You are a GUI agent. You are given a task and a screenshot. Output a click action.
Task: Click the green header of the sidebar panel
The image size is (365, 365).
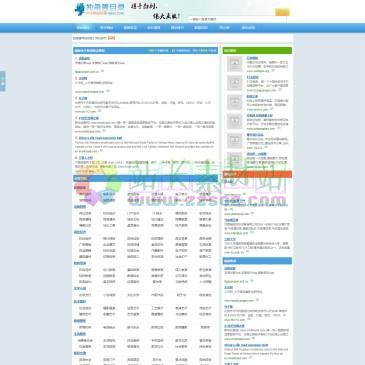click(257, 51)
